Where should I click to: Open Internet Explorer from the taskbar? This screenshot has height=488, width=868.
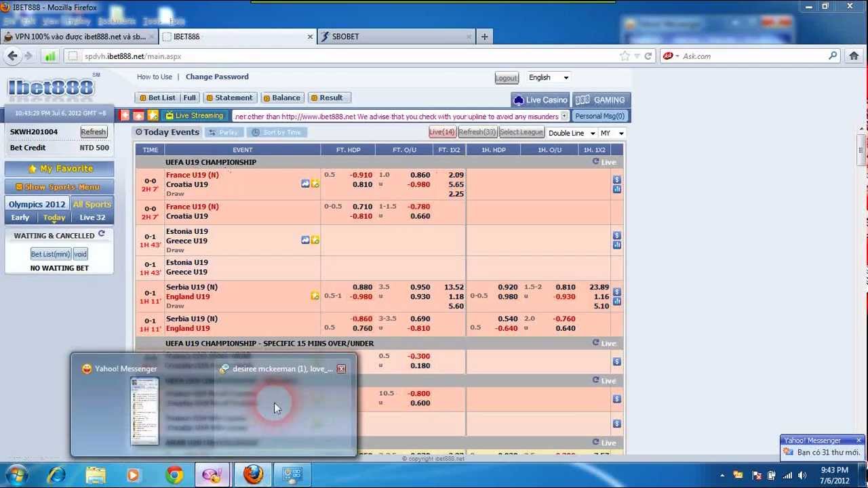[56, 475]
